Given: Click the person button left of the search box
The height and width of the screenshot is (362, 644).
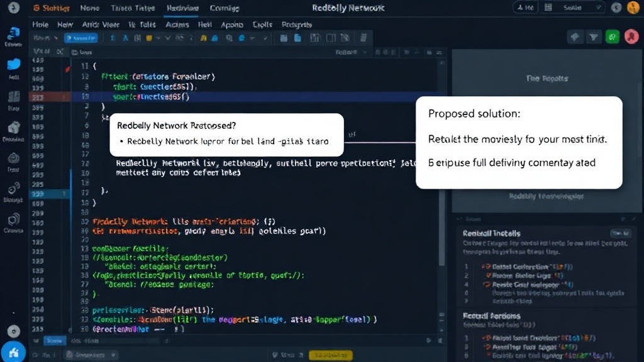Looking at the screenshot, I should pos(525,8).
